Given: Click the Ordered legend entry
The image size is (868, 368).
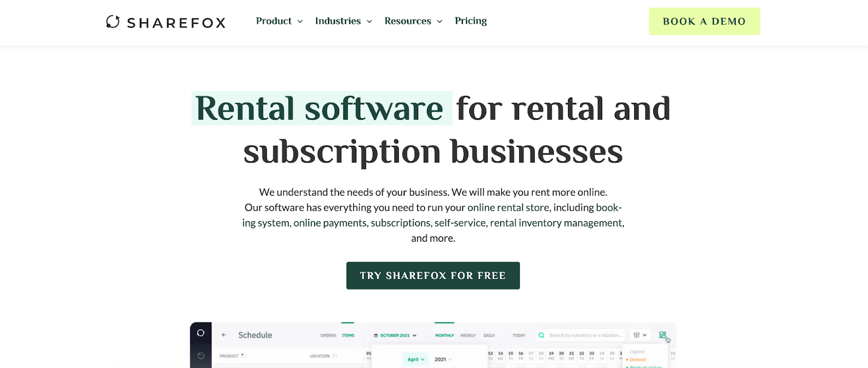Looking at the screenshot, I should coord(636,359).
